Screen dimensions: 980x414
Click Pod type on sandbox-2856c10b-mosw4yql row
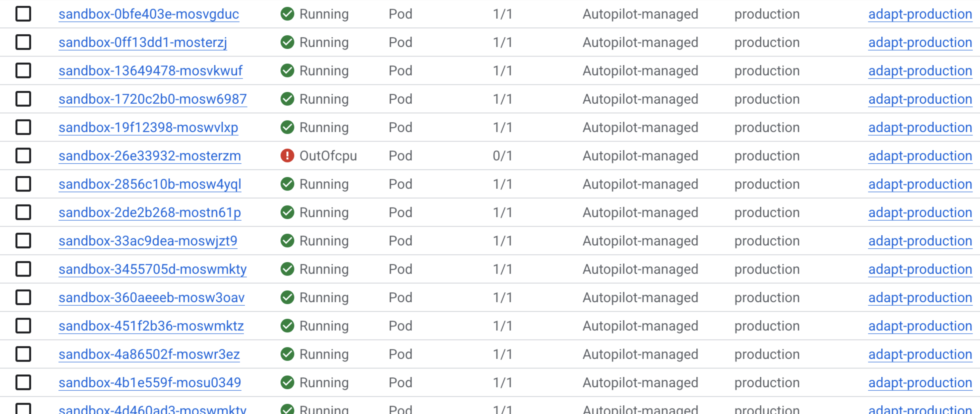[400, 184]
